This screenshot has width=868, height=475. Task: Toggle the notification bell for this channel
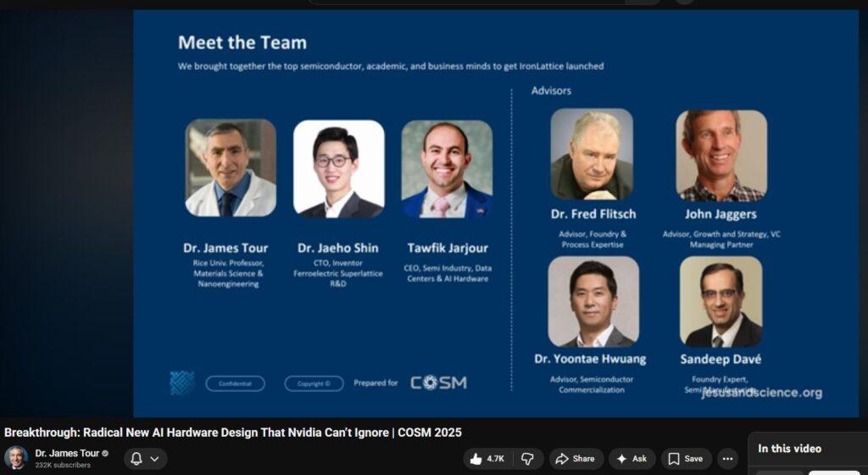[136, 459]
